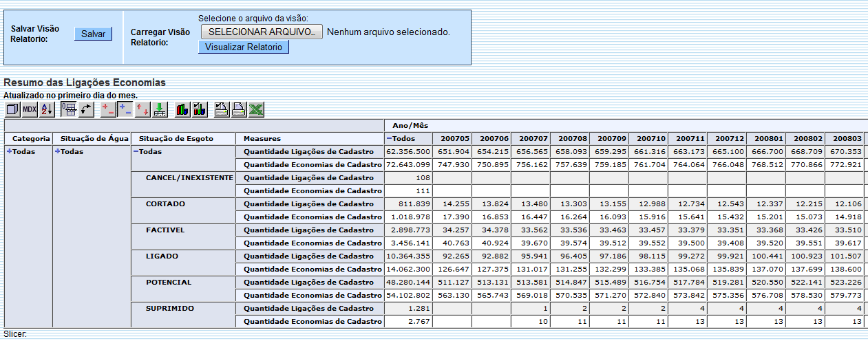Enable drill replace with red arrows

142,109
